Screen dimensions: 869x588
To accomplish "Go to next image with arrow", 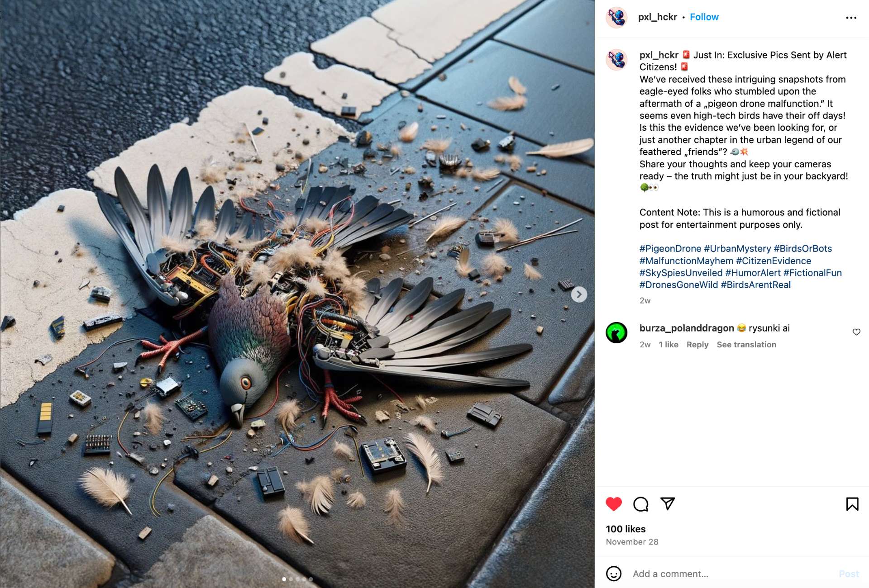I will click(579, 294).
